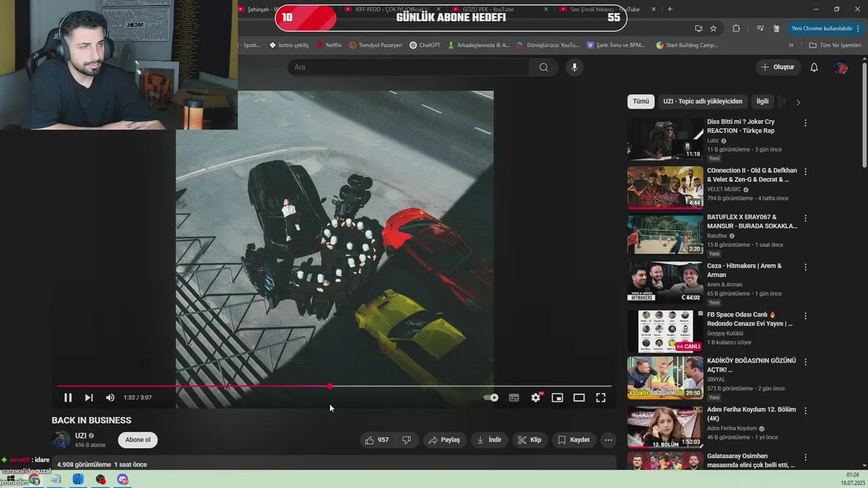868x488 pixels.
Task: Open options for FB Space Odası video
Action: coord(806,316)
